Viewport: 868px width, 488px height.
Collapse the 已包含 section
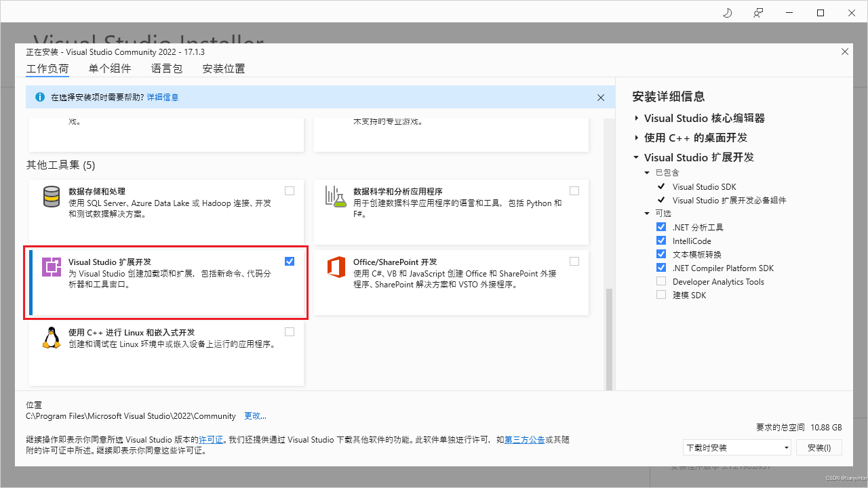pyautogui.click(x=647, y=173)
